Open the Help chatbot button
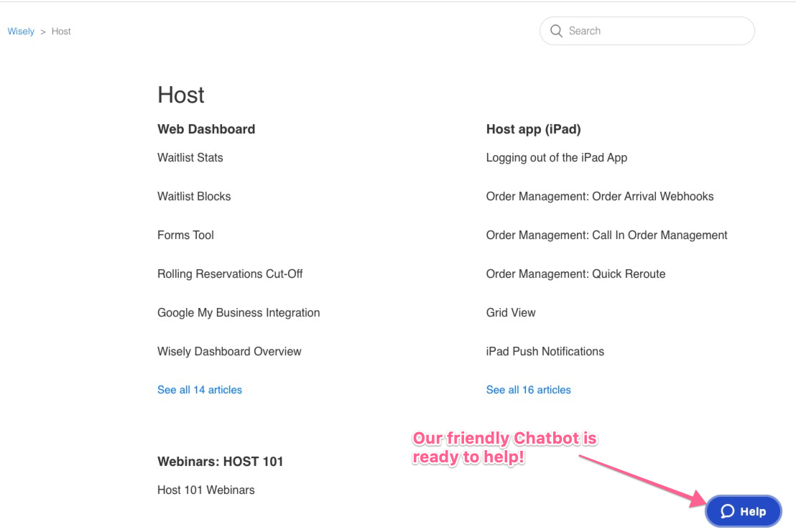Viewport: 796px width, 532px height. tap(744, 511)
